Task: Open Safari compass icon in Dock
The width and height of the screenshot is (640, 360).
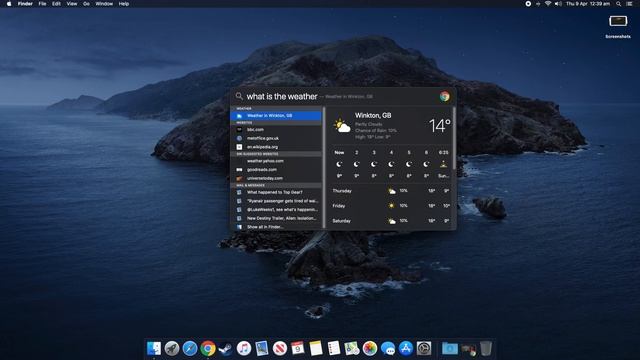Action: pos(190,349)
